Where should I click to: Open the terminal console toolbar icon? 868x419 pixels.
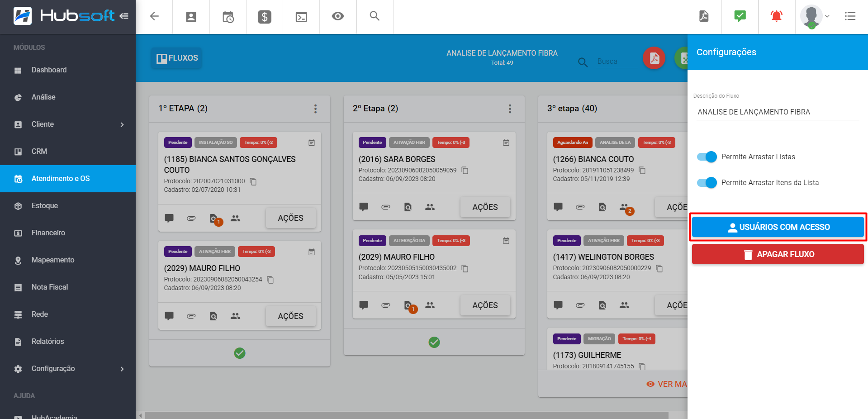click(301, 17)
